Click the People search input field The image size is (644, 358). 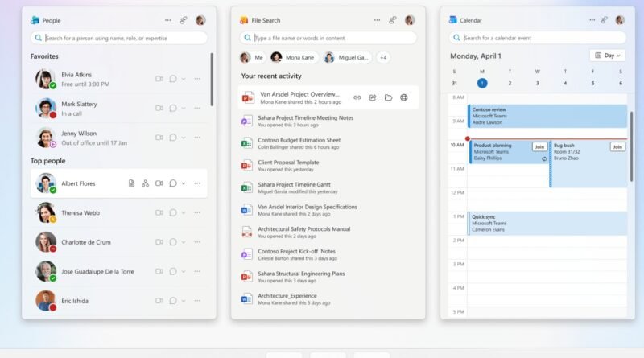coord(118,38)
